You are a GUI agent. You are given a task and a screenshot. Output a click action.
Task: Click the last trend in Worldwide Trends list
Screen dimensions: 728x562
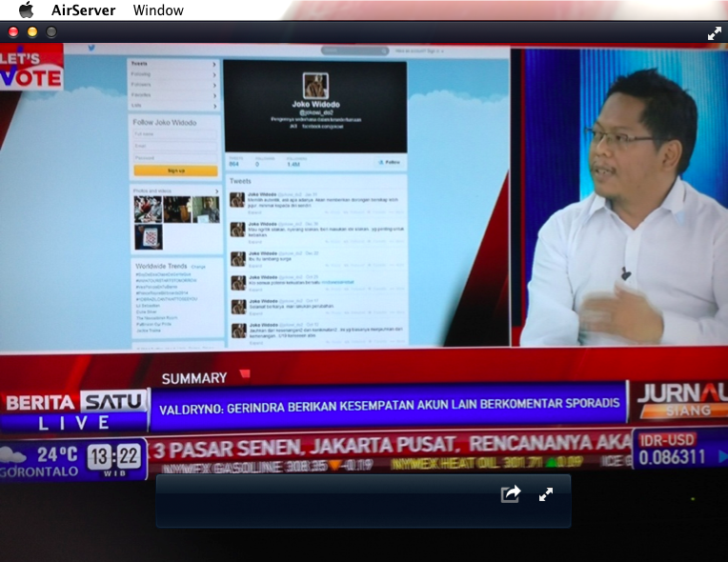click(149, 331)
